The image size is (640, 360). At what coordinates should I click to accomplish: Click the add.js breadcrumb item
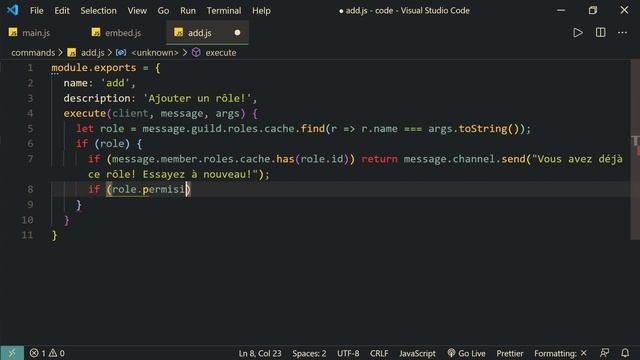pos(92,53)
